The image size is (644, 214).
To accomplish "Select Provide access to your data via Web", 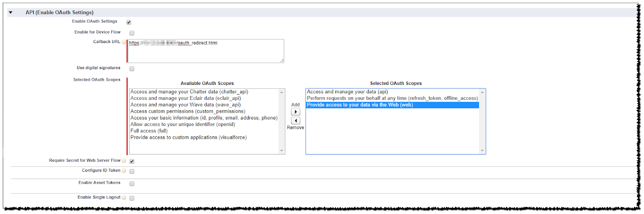I will (x=392, y=105).
